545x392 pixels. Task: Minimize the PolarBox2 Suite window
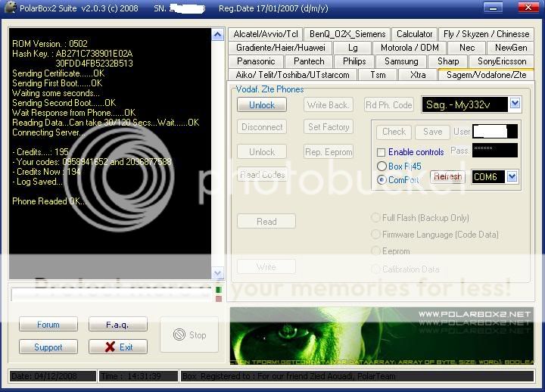pyautogui.click(x=493, y=8)
